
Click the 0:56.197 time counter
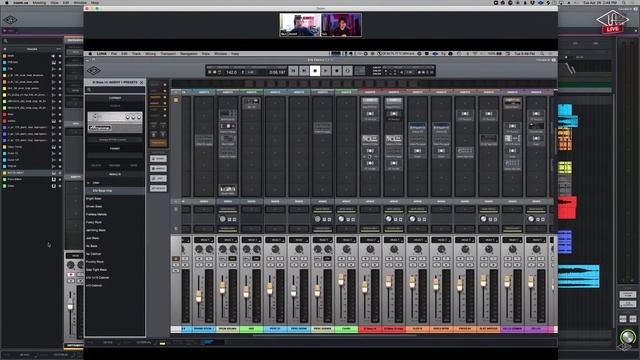tap(277, 73)
